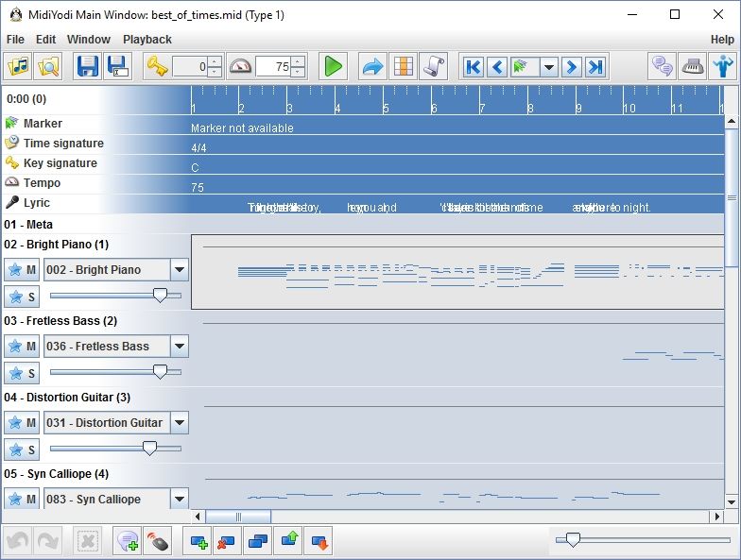Screen dimensions: 741x560
Task: Click the horizontal scrollbar thumb
Action: pyautogui.click(x=238, y=517)
